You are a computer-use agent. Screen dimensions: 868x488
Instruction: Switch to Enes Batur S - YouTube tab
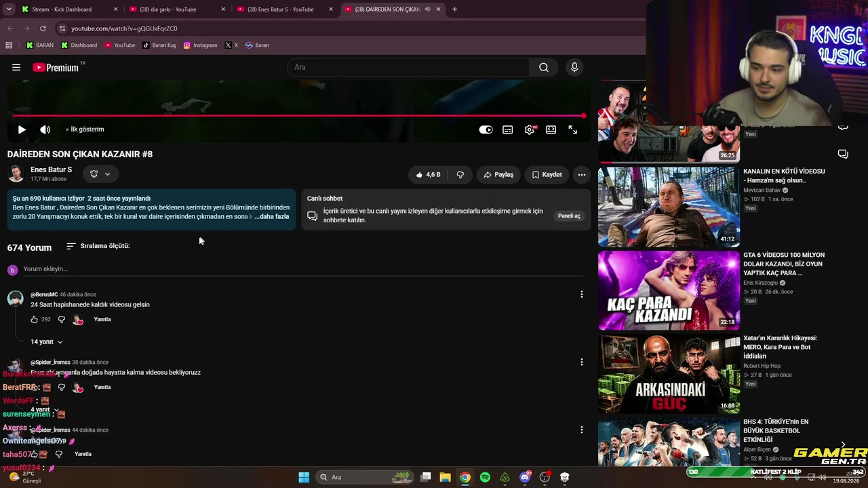(x=285, y=9)
